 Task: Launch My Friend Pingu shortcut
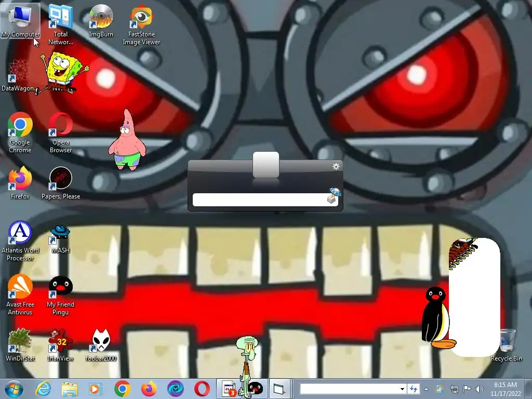60,295
